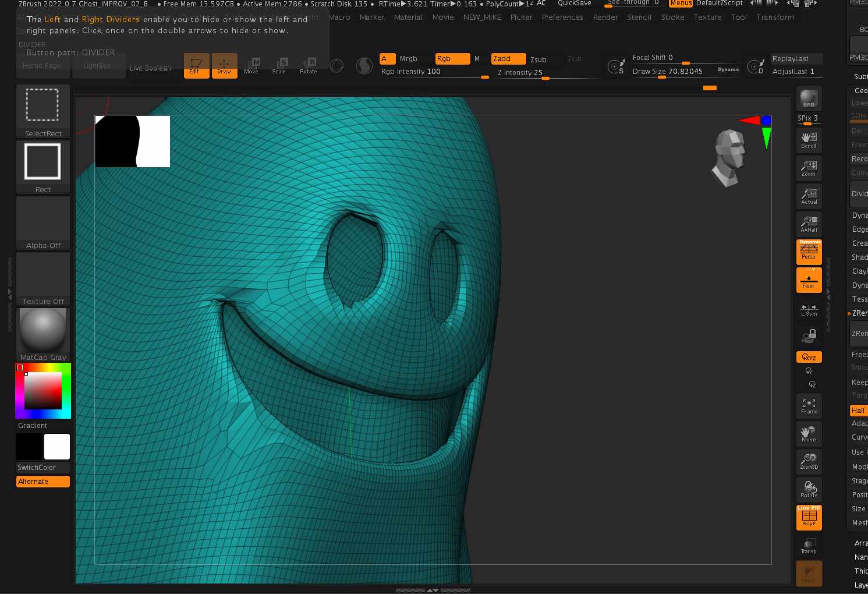Toggle Mrgb material-color mode

click(409, 59)
